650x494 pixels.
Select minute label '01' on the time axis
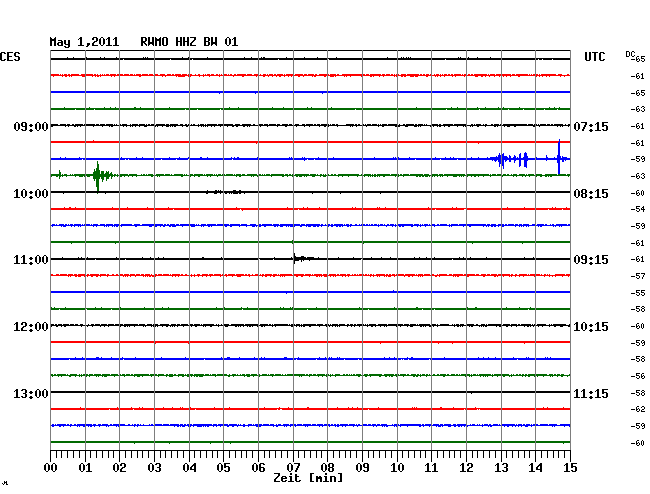[85, 467]
